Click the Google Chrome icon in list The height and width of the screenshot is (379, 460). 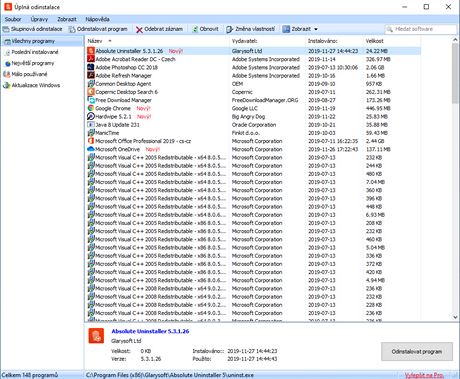click(x=91, y=108)
